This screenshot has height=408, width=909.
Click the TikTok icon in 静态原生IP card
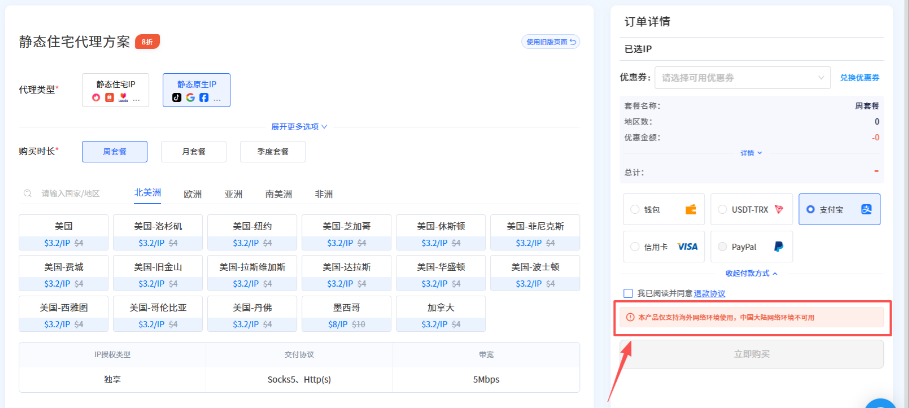(177, 97)
